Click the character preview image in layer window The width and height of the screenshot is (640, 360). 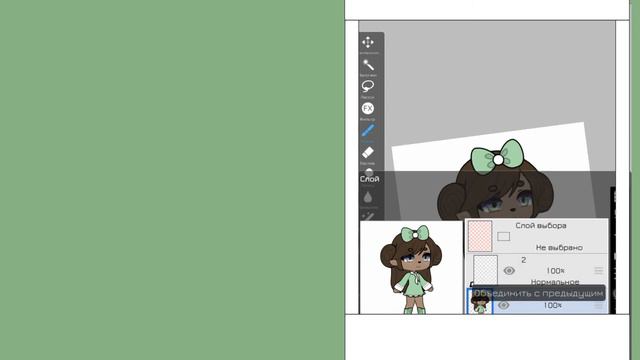click(x=411, y=268)
